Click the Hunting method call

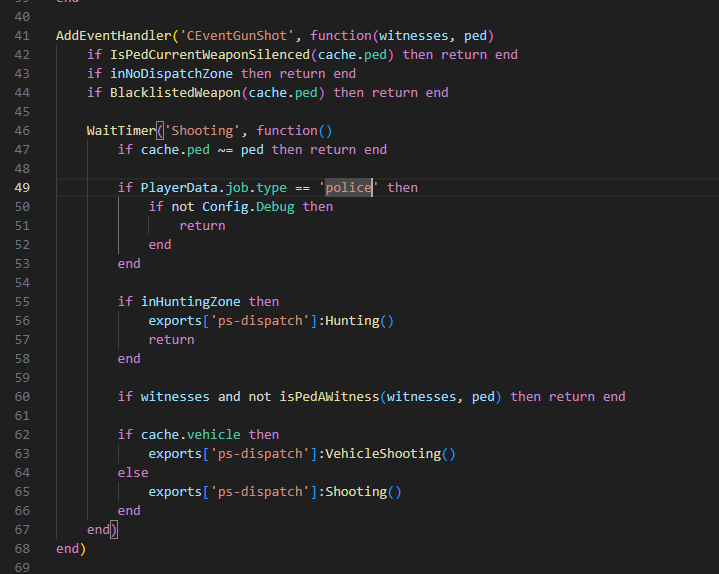pyautogui.click(x=353, y=320)
